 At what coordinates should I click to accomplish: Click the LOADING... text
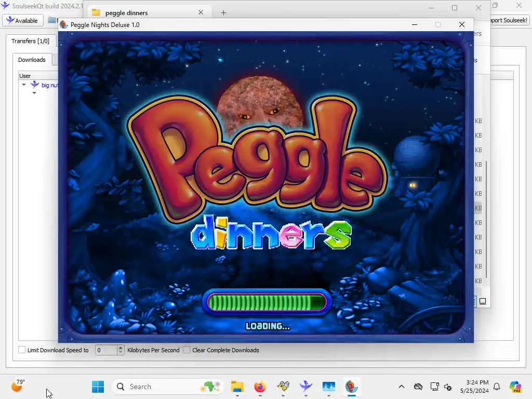click(268, 326)
